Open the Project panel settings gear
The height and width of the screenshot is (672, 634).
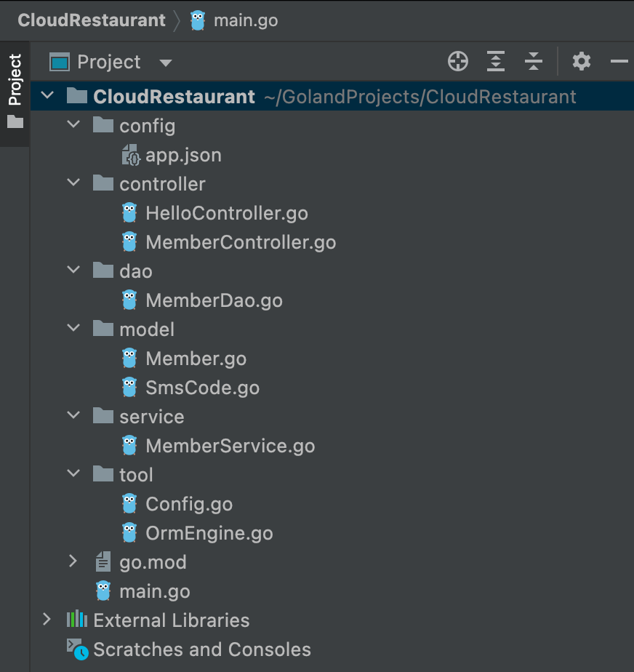click(x=582, y=62)
